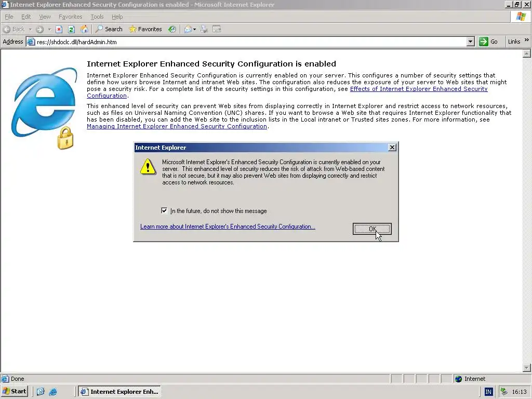This screenshot has width=532, height=399.
Task: Click the Back arrow toolbar icon
Action: point(6,29)
